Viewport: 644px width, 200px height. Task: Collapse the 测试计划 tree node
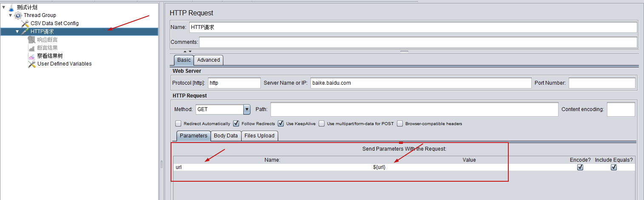(4, 7)
